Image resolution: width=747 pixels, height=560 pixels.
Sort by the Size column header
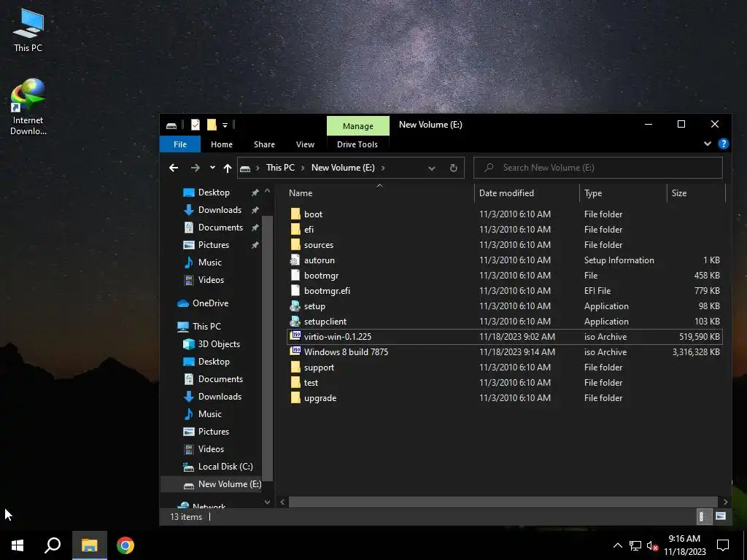pyautogui.click(x=679, y=192)
